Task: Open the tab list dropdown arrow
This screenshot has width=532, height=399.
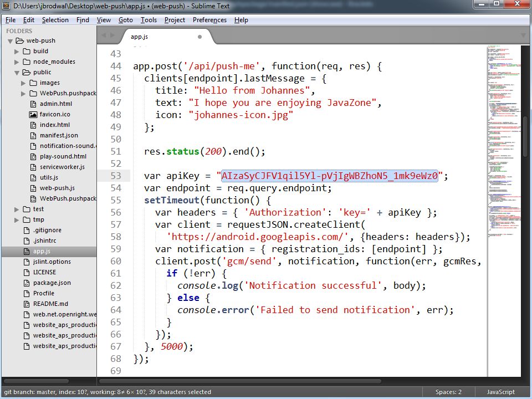Action: 523,35
